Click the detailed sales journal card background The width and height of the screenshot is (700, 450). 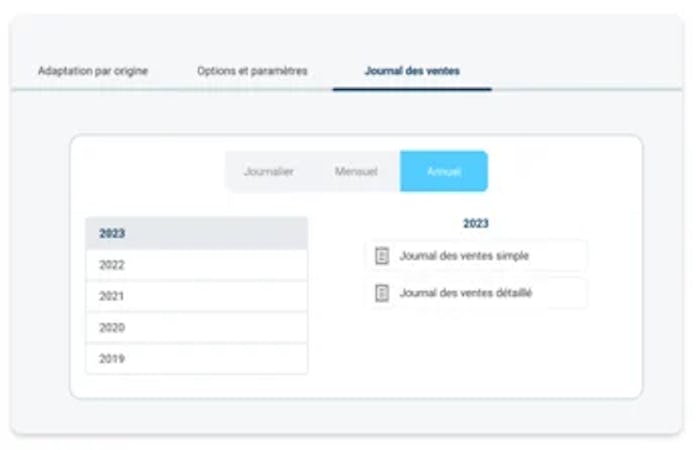click(565, 293)
